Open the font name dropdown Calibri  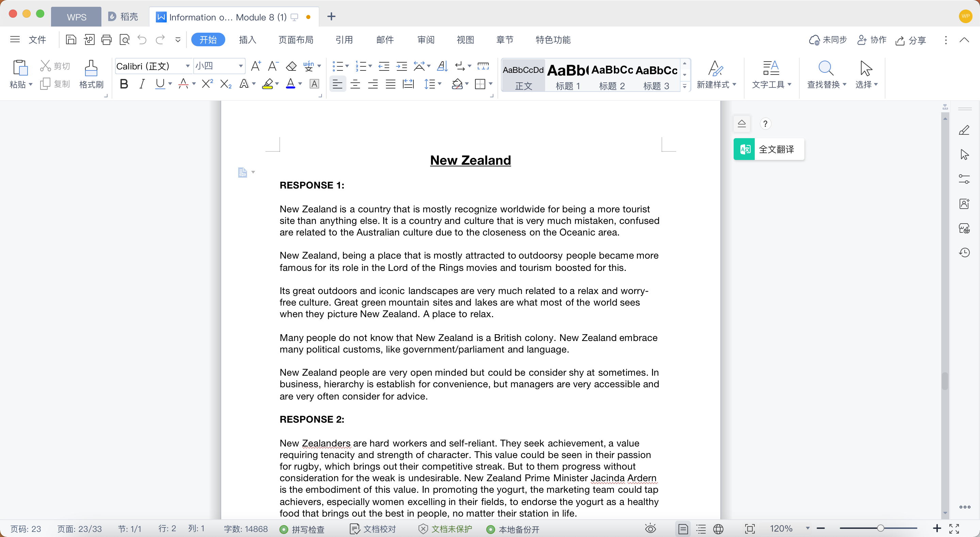coord(187,66)
